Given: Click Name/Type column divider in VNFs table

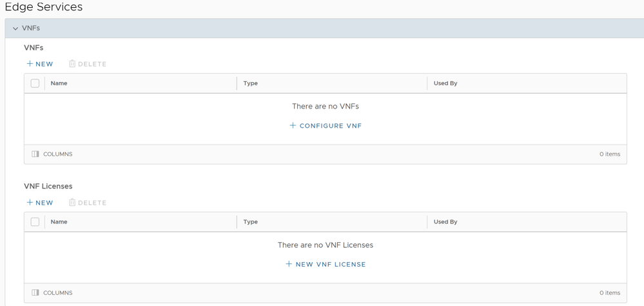Looking at the screenshot, I should [x=237, y=83].
